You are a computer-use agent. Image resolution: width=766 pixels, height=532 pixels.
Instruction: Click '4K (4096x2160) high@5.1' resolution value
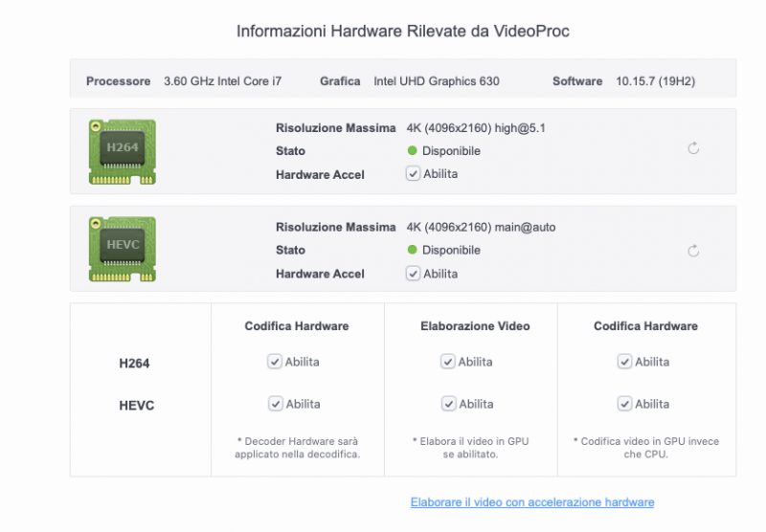point(476,128)
